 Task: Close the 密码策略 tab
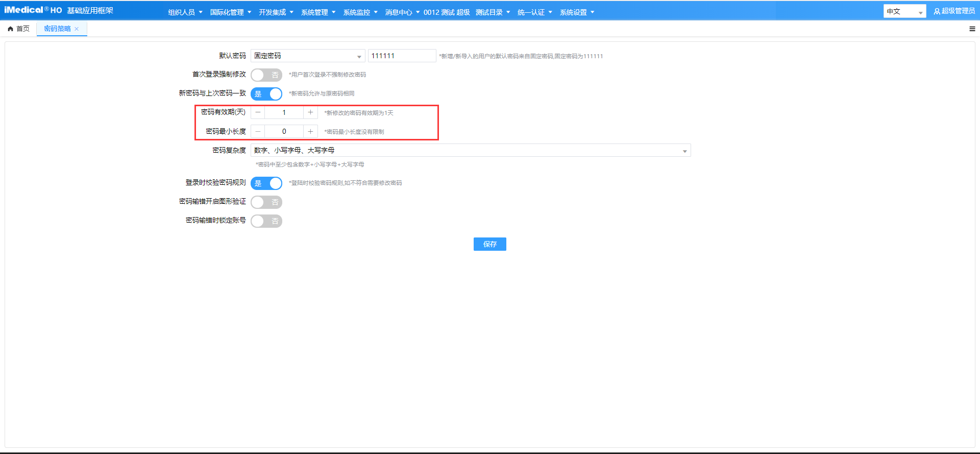click(x=77, y=29)
